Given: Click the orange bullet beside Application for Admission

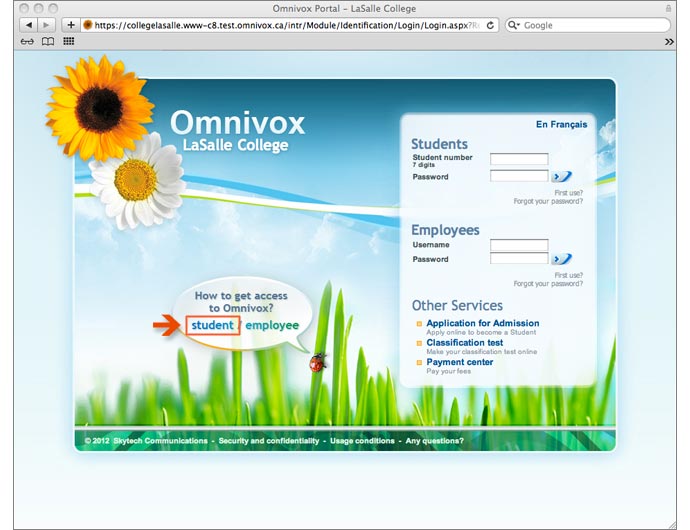Looking at the screenshot, I should 419,324.
